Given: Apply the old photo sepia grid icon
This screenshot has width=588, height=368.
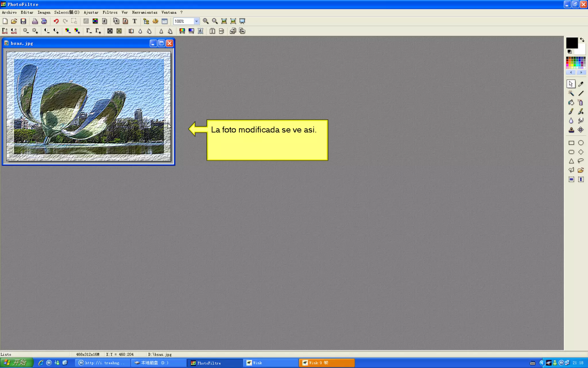Looking at the screenshot, I should coord(119,31).
